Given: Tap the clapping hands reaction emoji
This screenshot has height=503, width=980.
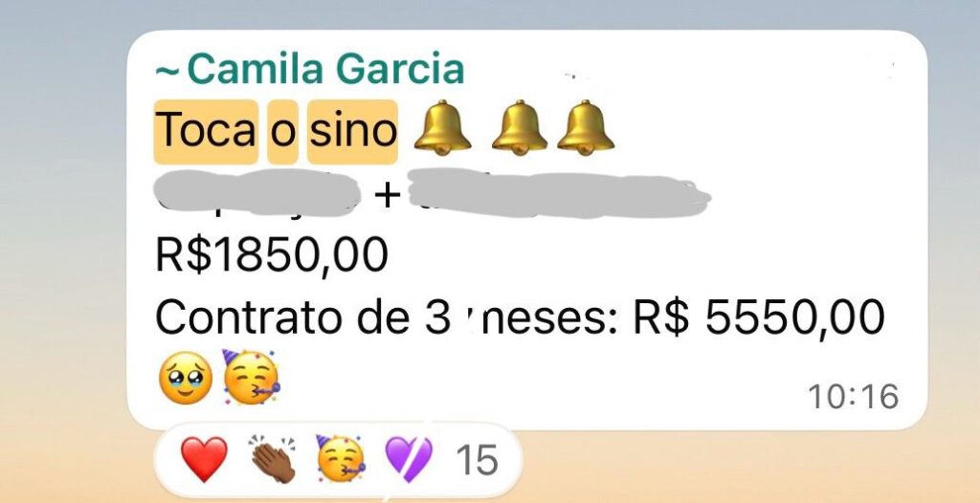Looking at the screenshot, I should coord(273,460).
